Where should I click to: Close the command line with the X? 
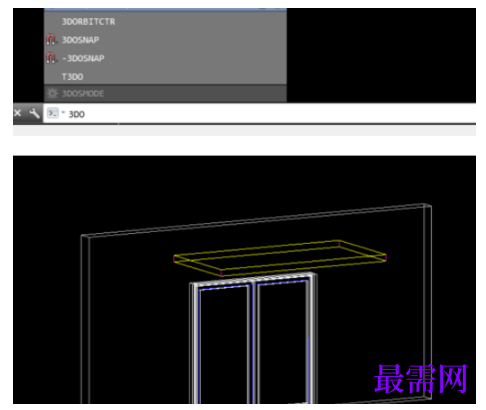click(18, 113)
